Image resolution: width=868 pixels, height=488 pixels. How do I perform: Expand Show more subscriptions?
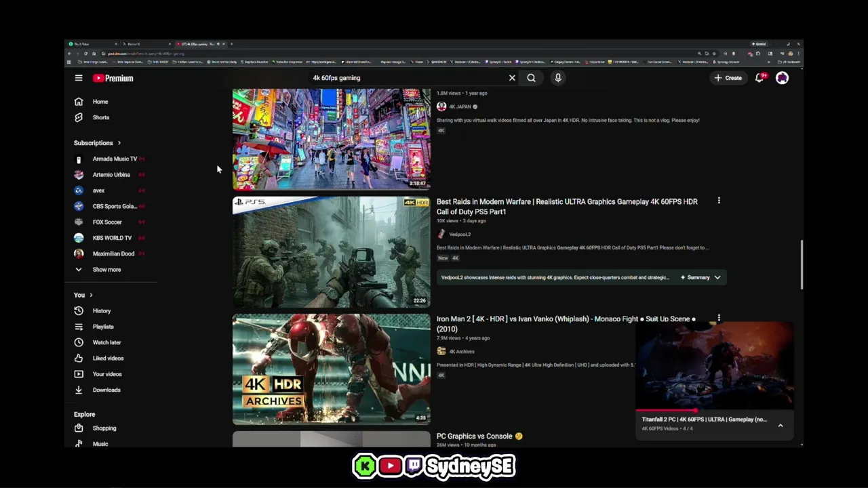pos(106,270)
